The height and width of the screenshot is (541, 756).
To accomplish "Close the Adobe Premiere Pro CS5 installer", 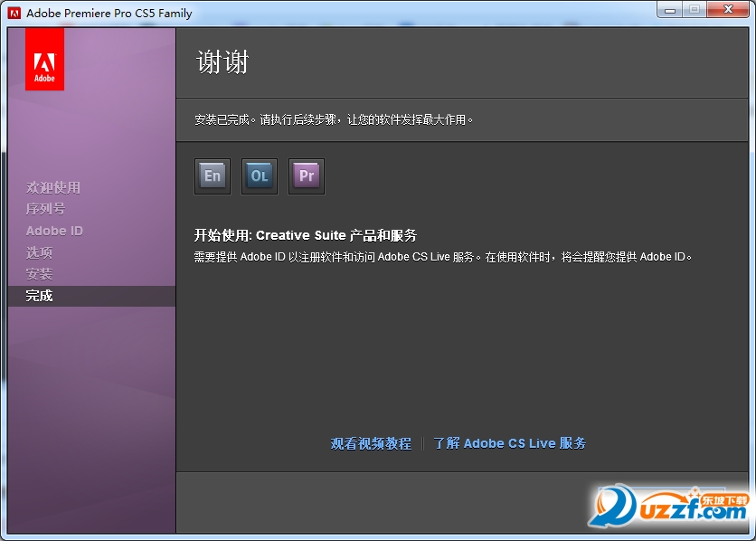I will point(729,10).
